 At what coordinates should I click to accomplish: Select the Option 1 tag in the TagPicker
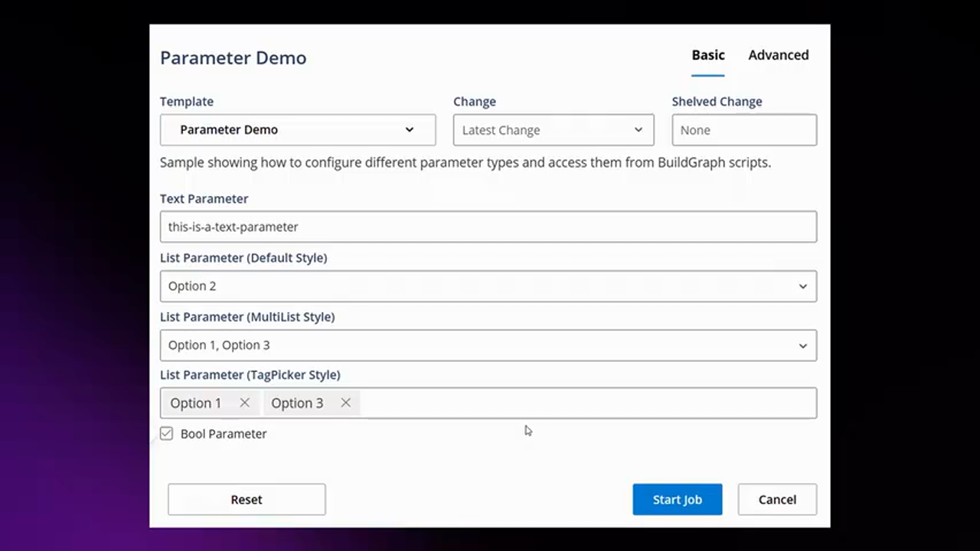click(x=195, y=403)
